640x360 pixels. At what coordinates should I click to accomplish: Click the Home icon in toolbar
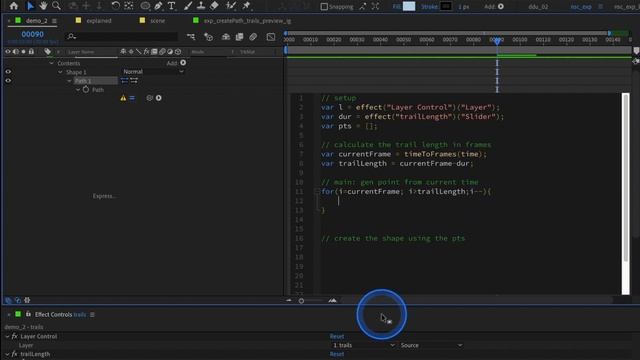pyautogui.click(x=13, y=6)
